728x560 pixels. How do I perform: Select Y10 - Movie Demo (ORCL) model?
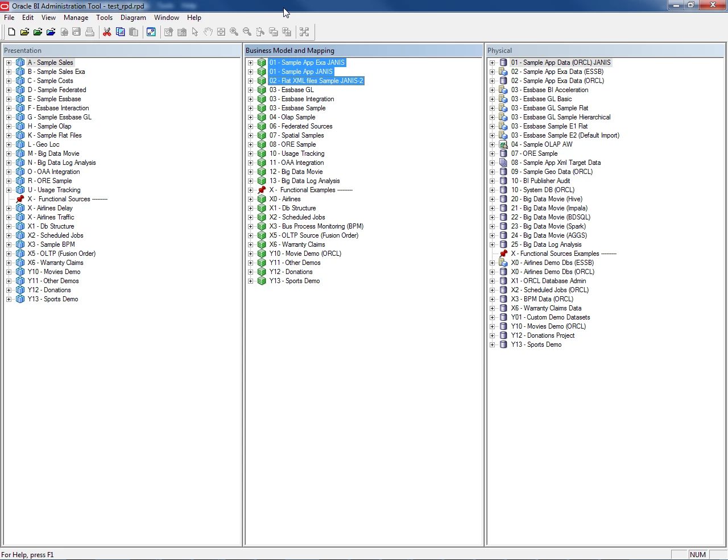click(x=305, y=254)
